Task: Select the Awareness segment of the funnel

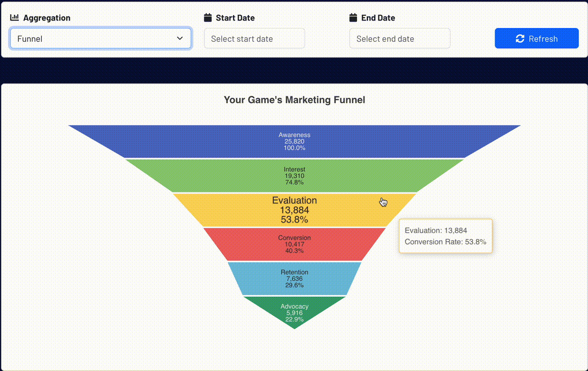Action: point(294,140)
